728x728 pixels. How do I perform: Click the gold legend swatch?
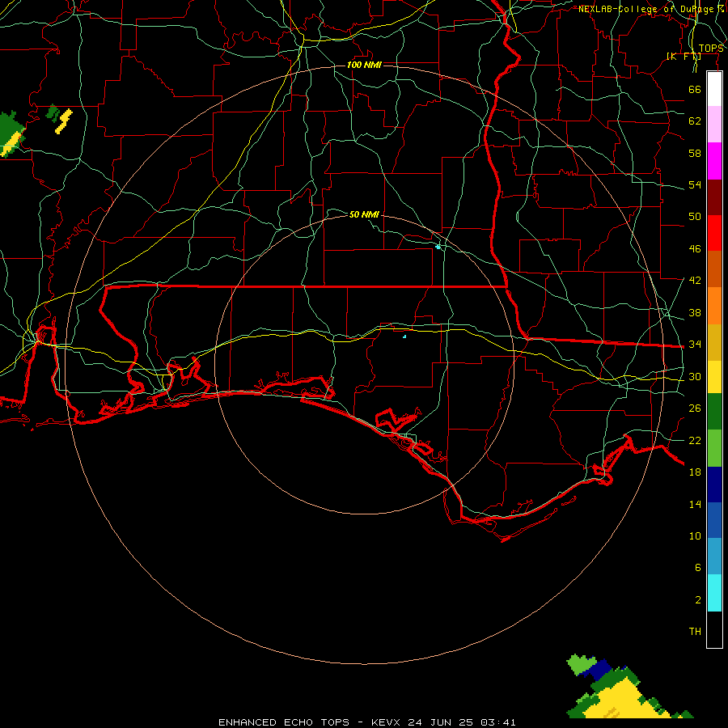coord(714,342)
